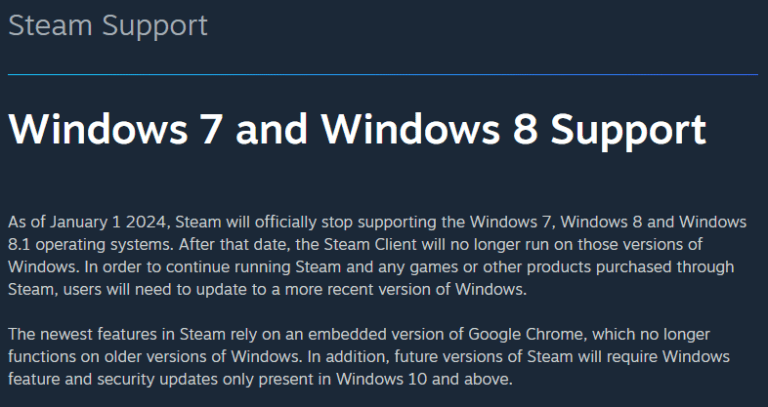Screen dimensions: 768x407
Task: Click the "8.1 operating systems" text
Action: [x=84, y=245]
